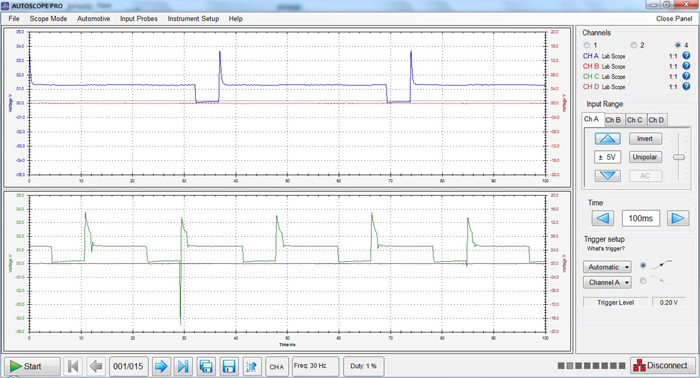700x378 pixels.
Task: Skip to the last captured frame
Action: 183,366
